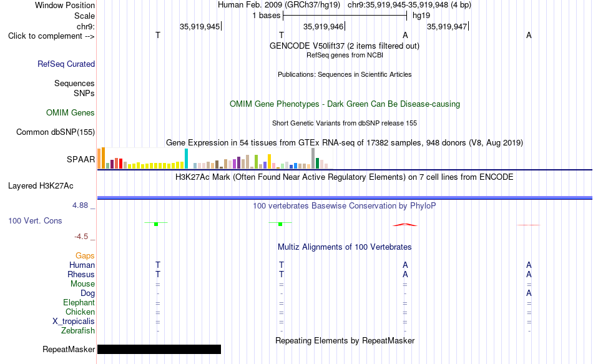Viewport: 593px width, 364px height.
Task: Select the Chicken alignment row label
Action: [x=80, y=312]
